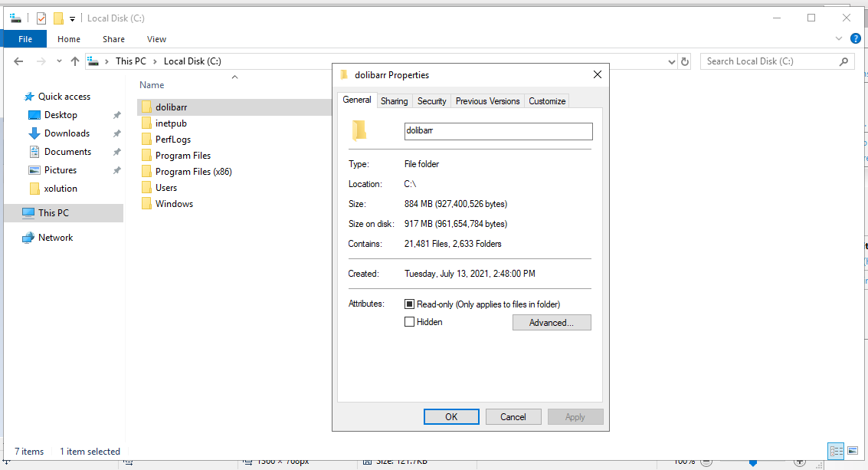
Task: Click the folder icon beside Windows
Action: point(146,203)
